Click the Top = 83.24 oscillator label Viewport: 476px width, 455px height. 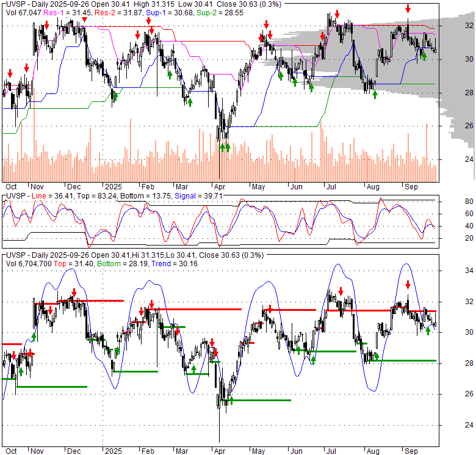[96, 196]
